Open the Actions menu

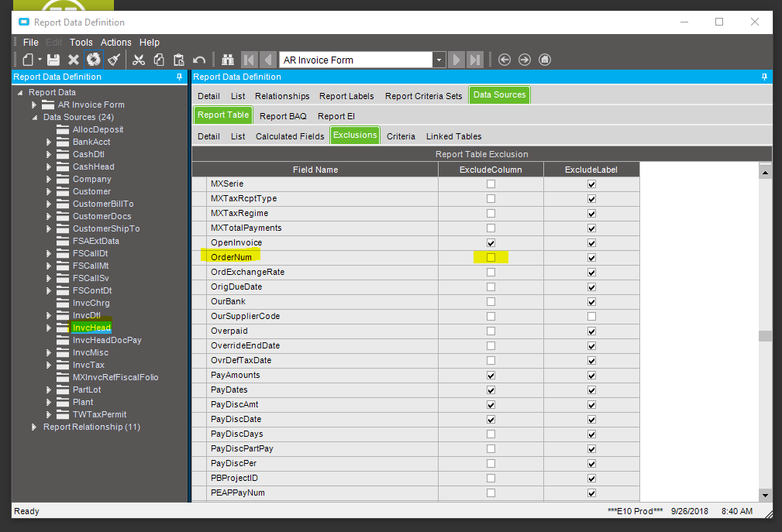[116, 43]
